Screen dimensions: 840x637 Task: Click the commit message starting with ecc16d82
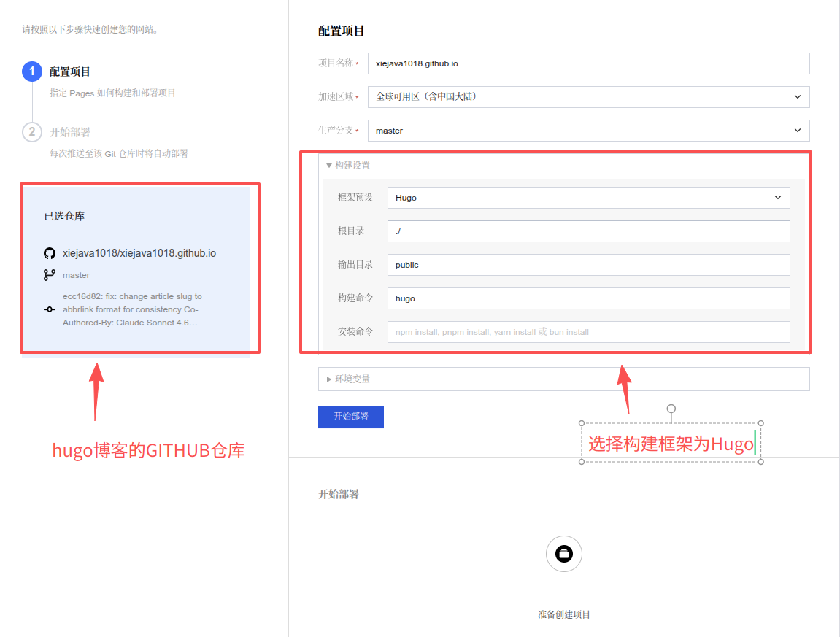tap(132, 309)
